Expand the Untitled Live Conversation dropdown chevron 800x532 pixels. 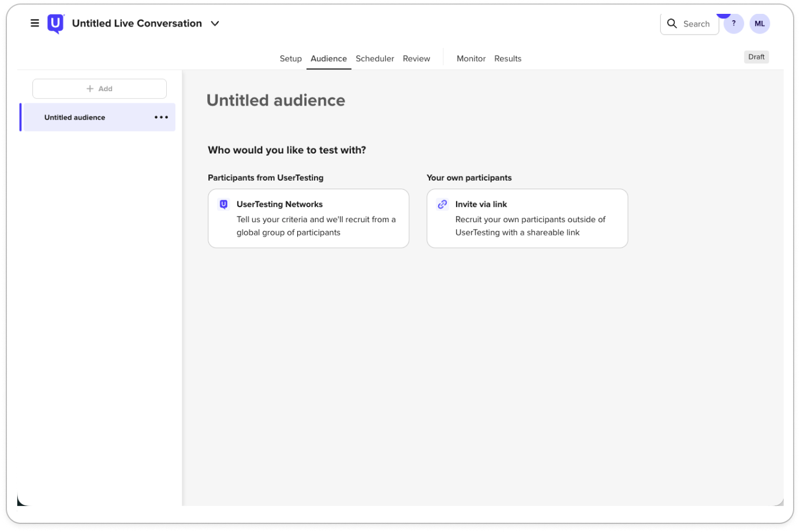[215, 24]
